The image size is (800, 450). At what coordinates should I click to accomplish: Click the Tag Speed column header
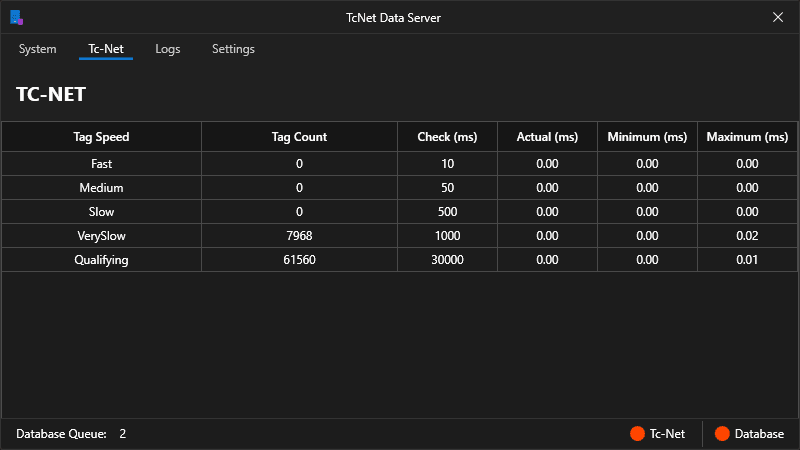pyautogui.click(x=101, y=137)
